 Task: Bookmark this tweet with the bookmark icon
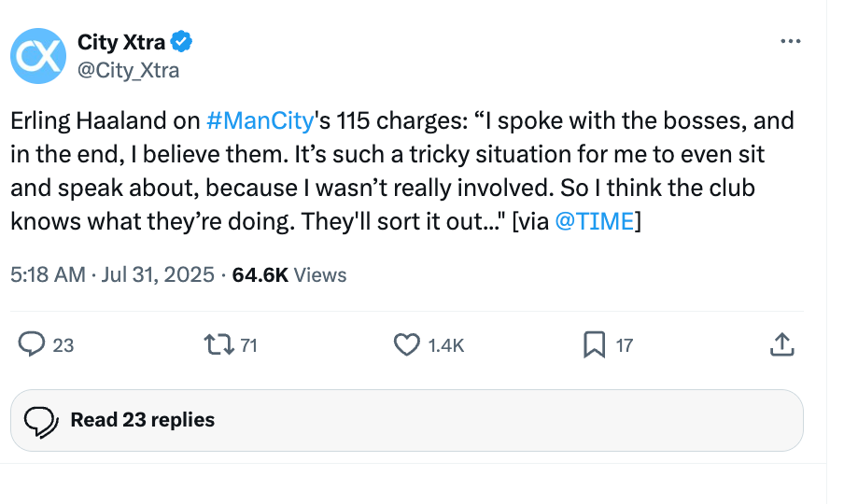[x=594, y=344]
